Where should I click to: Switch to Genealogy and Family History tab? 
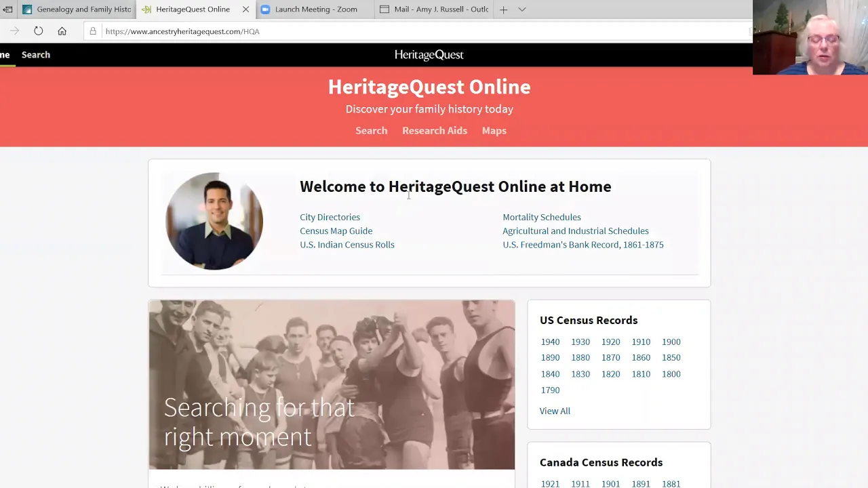point(76,9)
